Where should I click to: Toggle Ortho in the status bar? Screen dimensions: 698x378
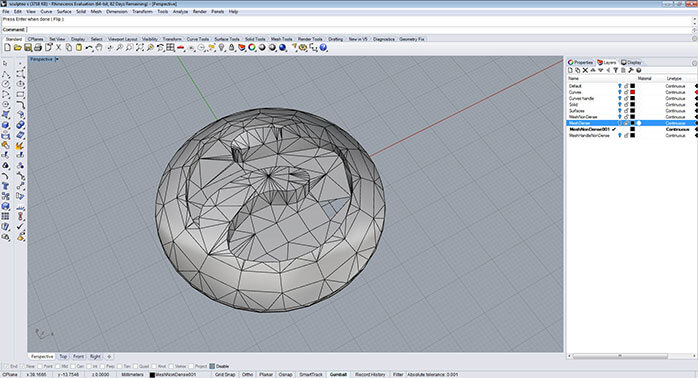click(248, 374)
